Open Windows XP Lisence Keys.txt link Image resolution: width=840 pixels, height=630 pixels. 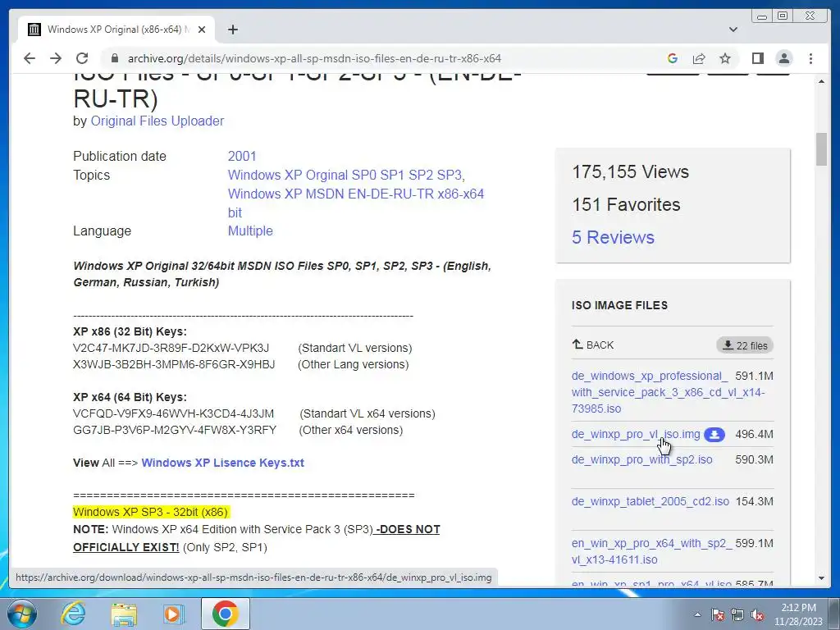pos(223,463)
